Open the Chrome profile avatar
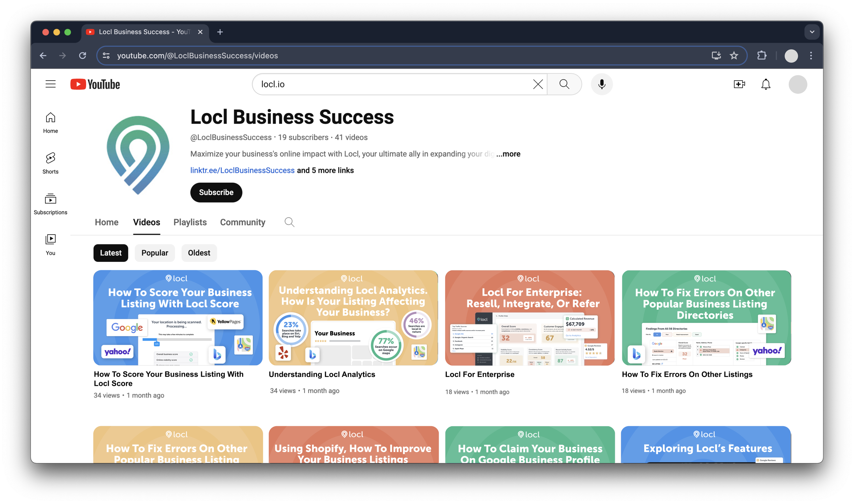The image size is (854, 504). [791, 56]
